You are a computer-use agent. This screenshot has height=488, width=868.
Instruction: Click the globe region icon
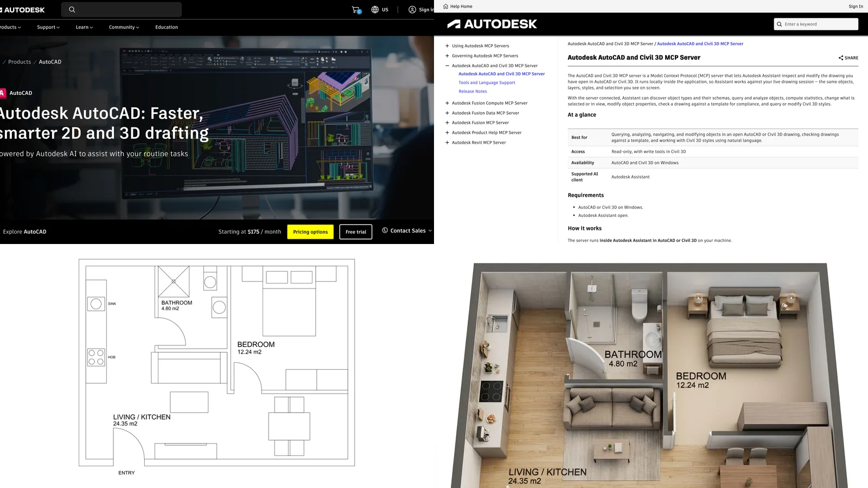(x=375, y=10)
